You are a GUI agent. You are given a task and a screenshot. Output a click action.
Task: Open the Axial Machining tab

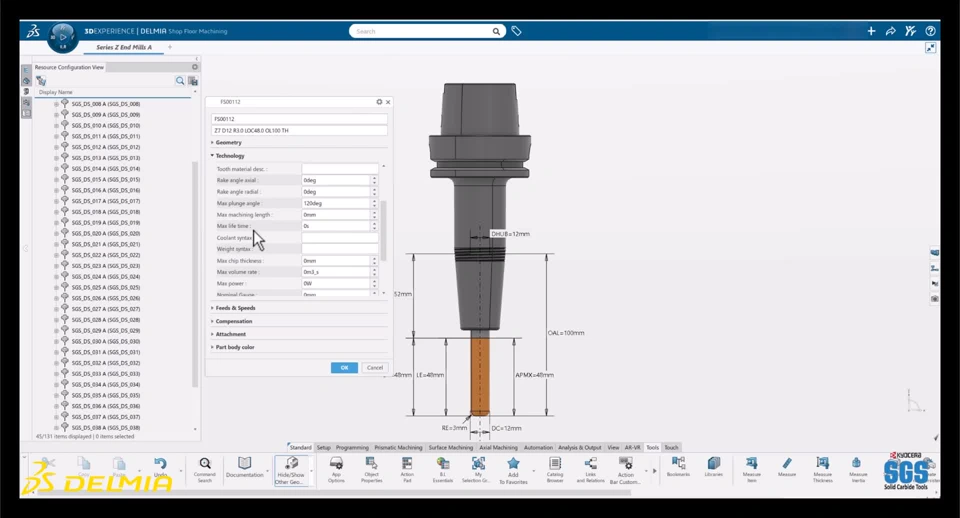(498, 448)
